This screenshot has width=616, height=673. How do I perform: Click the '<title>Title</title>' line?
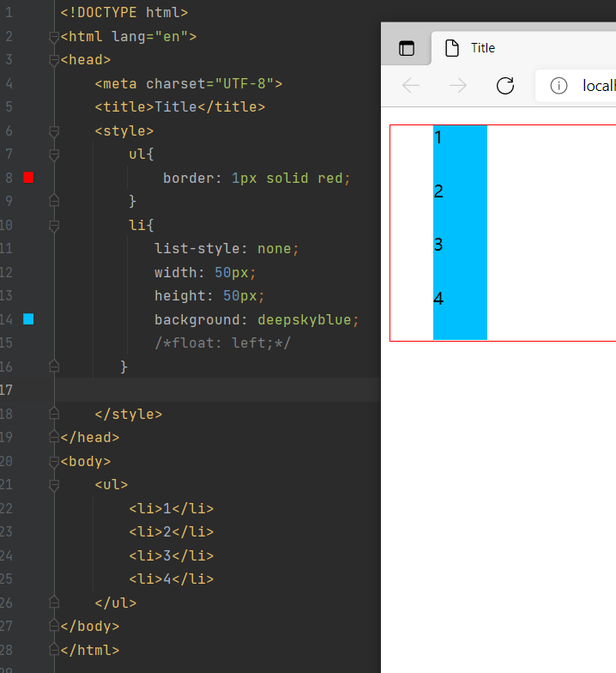coord(180,106)
